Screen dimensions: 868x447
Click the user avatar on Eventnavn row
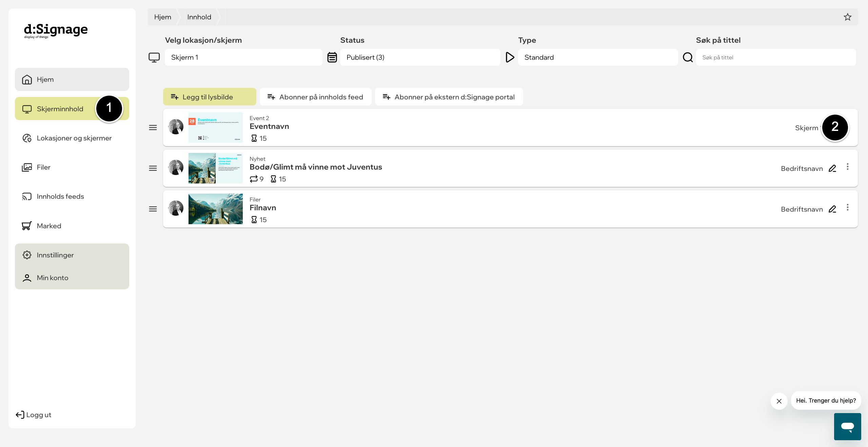coord(176,127)
